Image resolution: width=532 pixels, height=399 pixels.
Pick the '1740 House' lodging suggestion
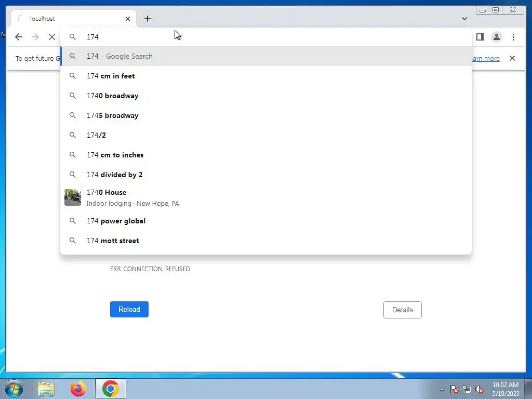[266, 197]
